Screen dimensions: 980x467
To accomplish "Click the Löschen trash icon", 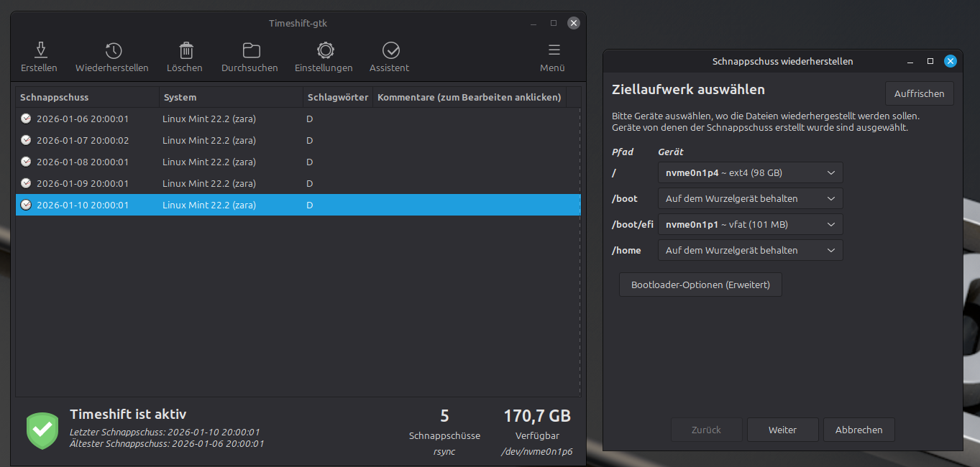I will 186,50.
